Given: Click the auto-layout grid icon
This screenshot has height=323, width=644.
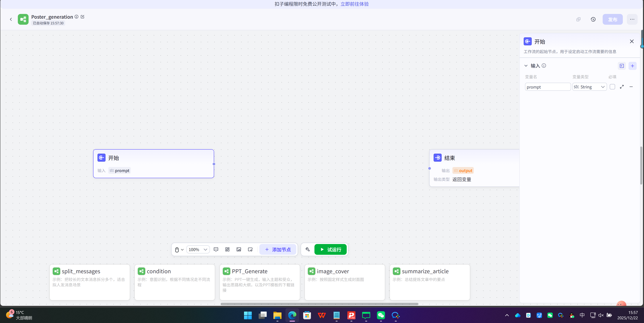Looking at the screenshot, I should click(227, 250).
